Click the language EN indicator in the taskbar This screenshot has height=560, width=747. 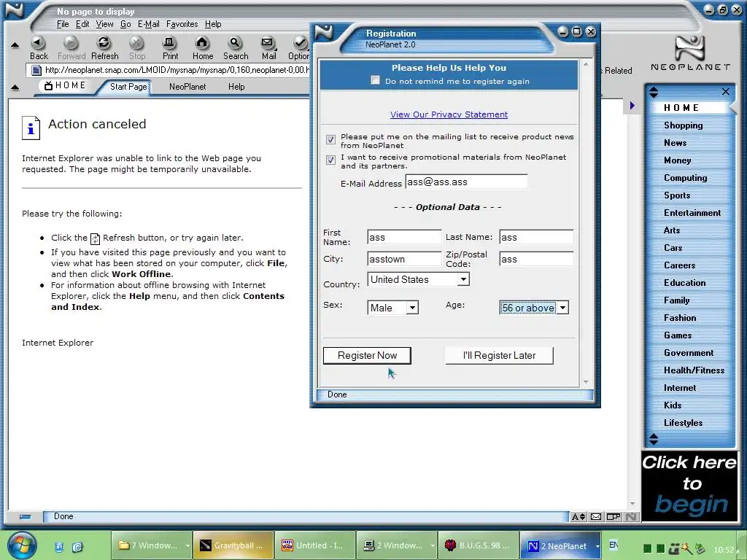(613, 545)
